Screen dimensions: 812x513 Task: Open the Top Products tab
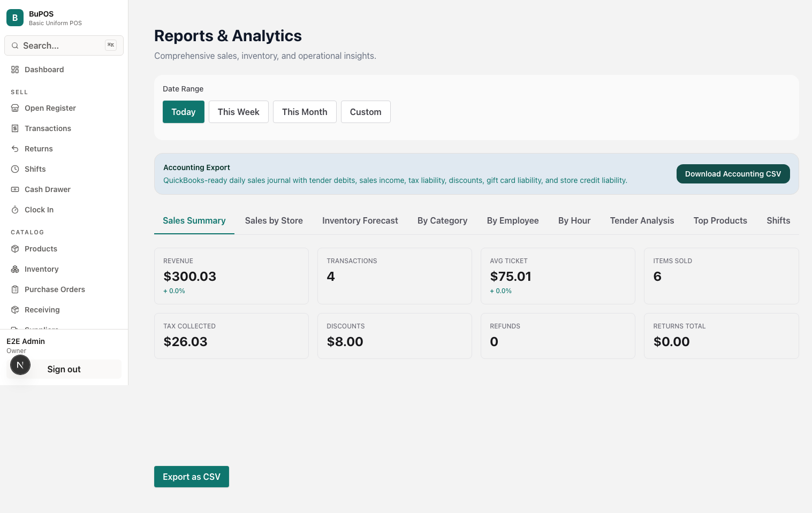720,220
